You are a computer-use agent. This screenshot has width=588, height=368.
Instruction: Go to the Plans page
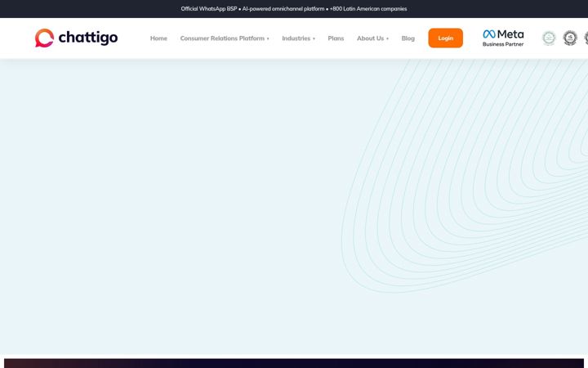(x=336, y=38)
